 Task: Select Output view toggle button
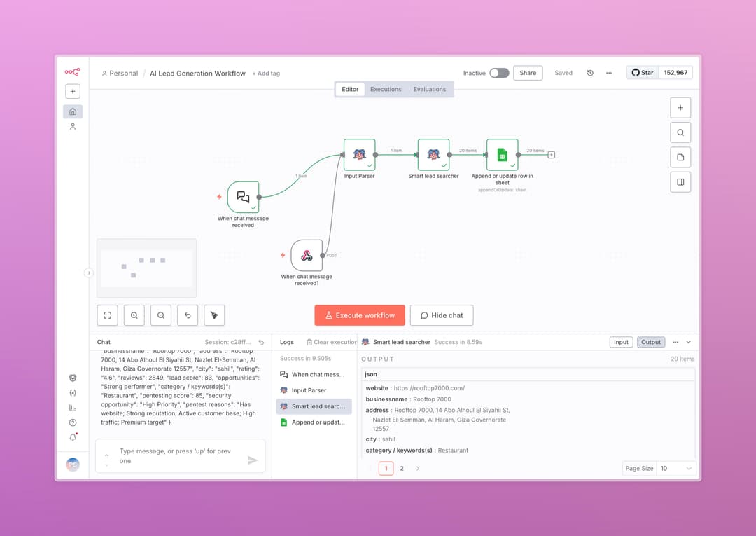651,342
